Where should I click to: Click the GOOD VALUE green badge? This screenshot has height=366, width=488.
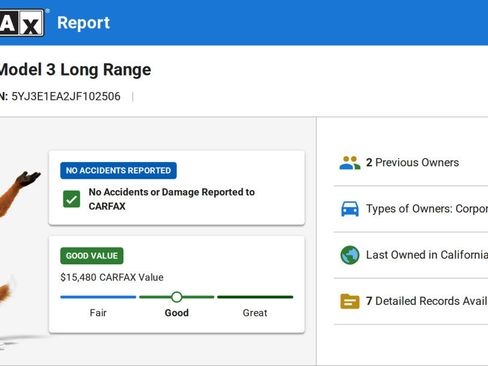pyautogui.click(x=92, y=256)
